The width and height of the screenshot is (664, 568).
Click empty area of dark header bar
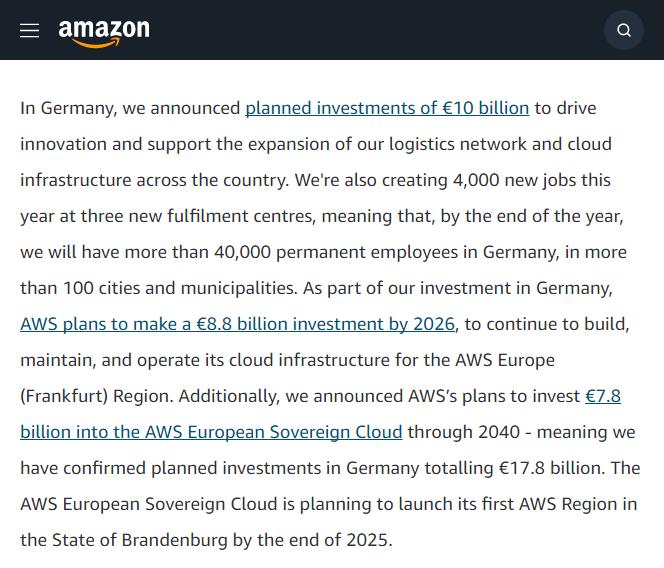[373, 30]
